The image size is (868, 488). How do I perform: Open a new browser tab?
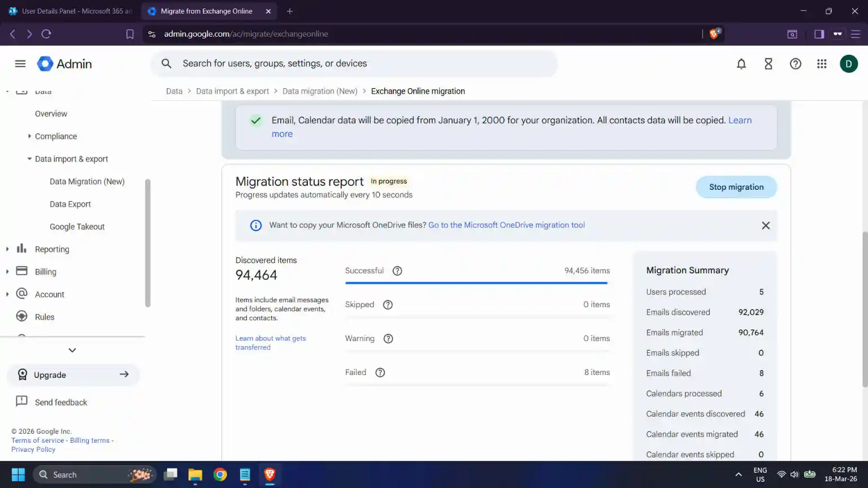[290, 11]
